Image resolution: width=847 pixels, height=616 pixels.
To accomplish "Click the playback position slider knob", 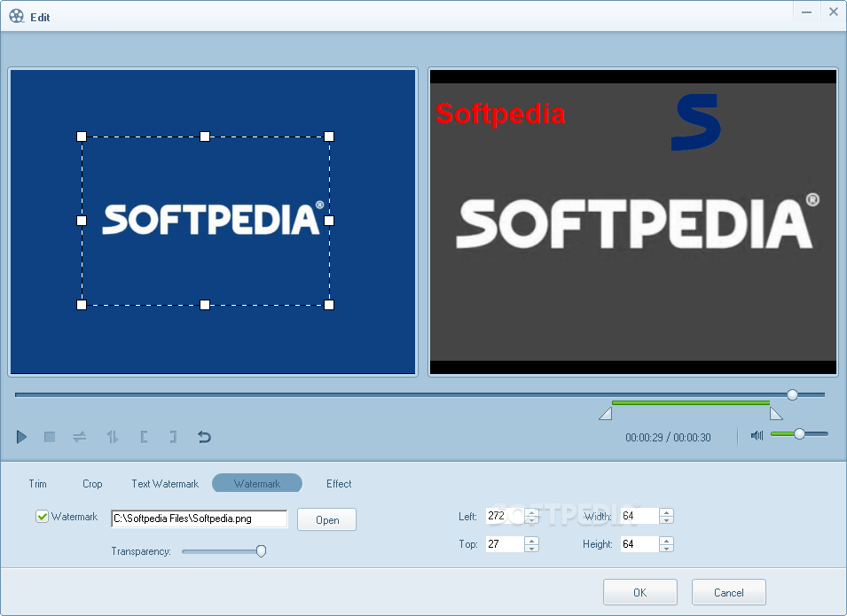I will click(x=792, y=394).
